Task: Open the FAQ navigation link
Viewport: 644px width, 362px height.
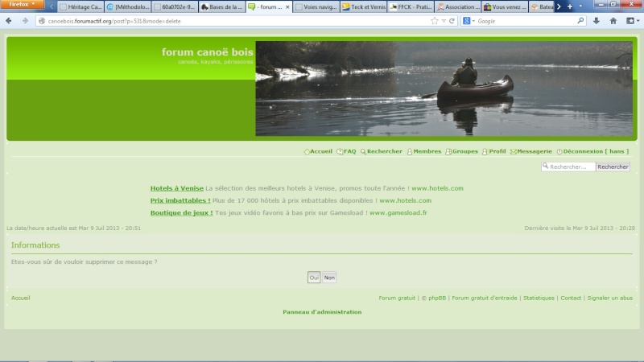Action: tap(346, 151)
